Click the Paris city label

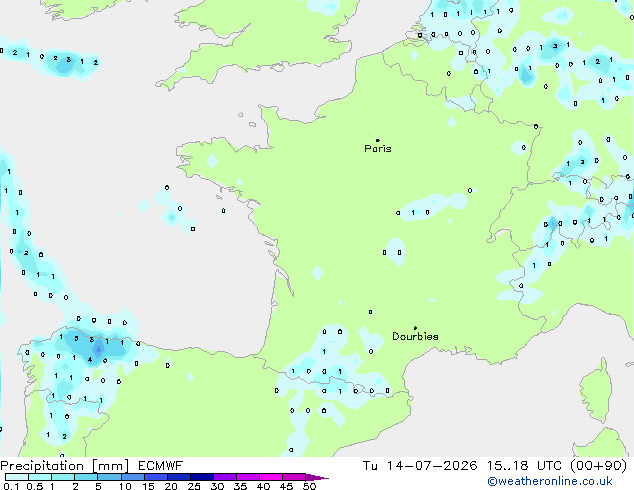(378, 149)
